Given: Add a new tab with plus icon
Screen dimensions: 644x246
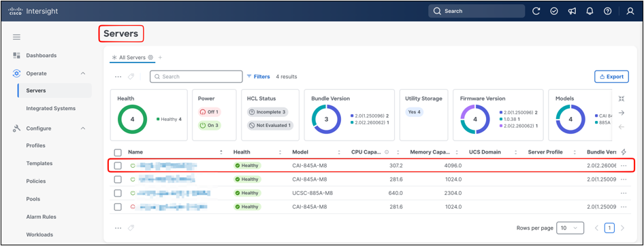Looking at the screenshot, I should tap(160, 57).
